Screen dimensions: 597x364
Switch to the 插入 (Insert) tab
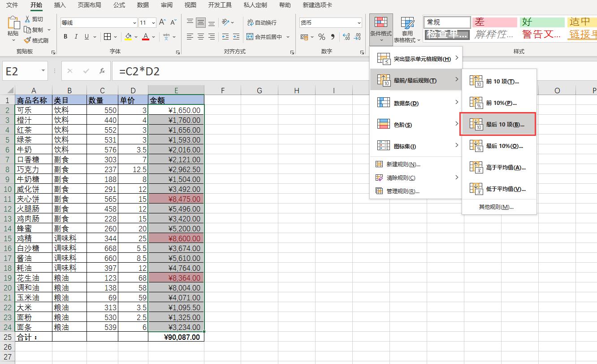[60, 5]
